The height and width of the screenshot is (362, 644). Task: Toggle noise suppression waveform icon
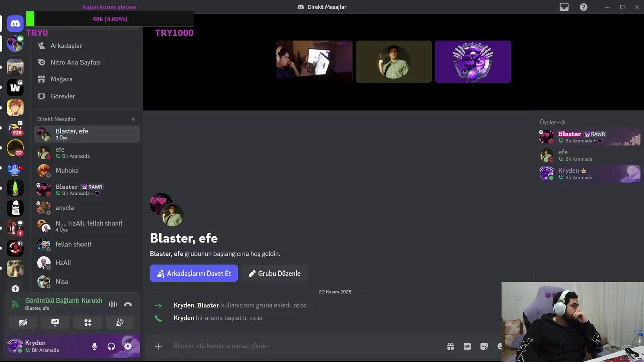click(x=113, y=304)
